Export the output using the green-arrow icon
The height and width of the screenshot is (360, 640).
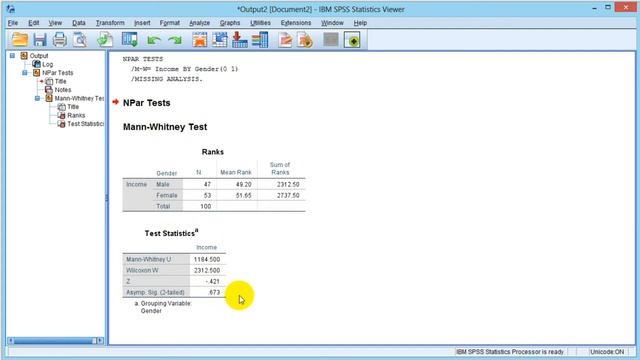coord(105,40)
